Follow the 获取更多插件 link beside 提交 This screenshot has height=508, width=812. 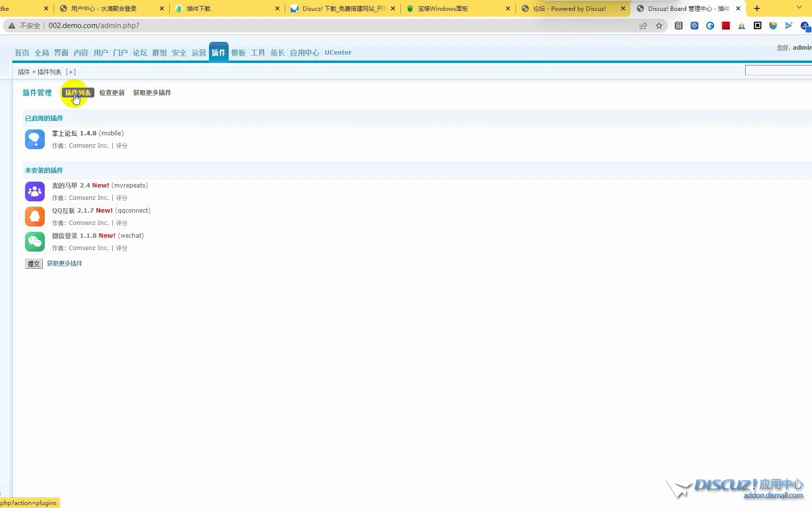tap(64, 263)
